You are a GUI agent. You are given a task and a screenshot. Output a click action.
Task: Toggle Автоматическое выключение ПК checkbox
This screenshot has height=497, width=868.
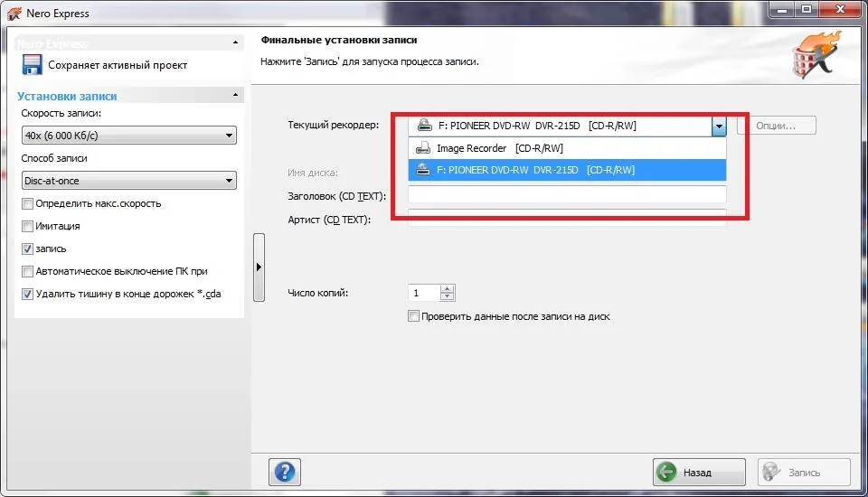[x=27, y=272]
